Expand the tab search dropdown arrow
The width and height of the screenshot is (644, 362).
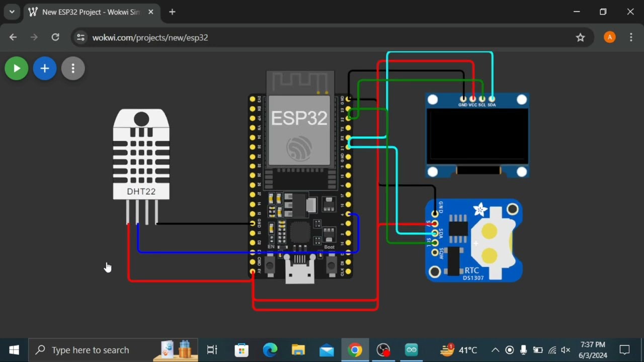click(12, 12)
